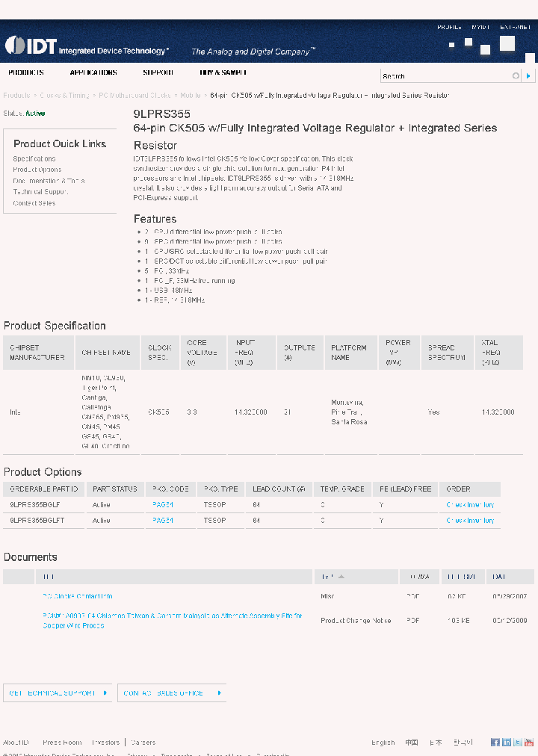Open About IDT footer link
538x756 pixels.
pyautogui.click(x=16, y=743)
